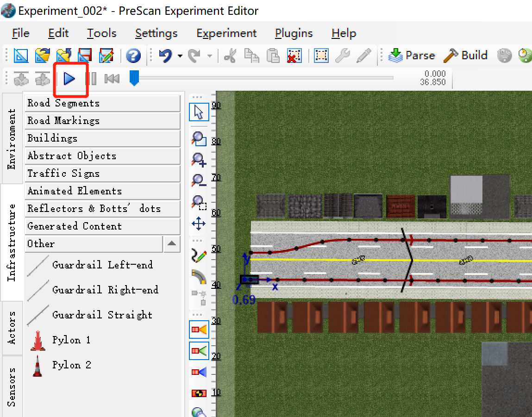
Task: Expand the Generated Content category
Action: [x=102, y=227]
